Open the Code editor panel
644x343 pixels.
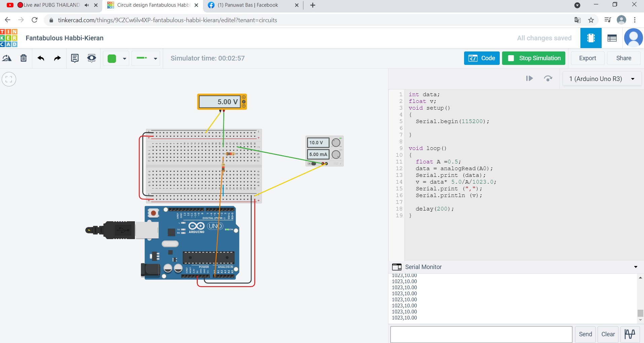point(482,58)
